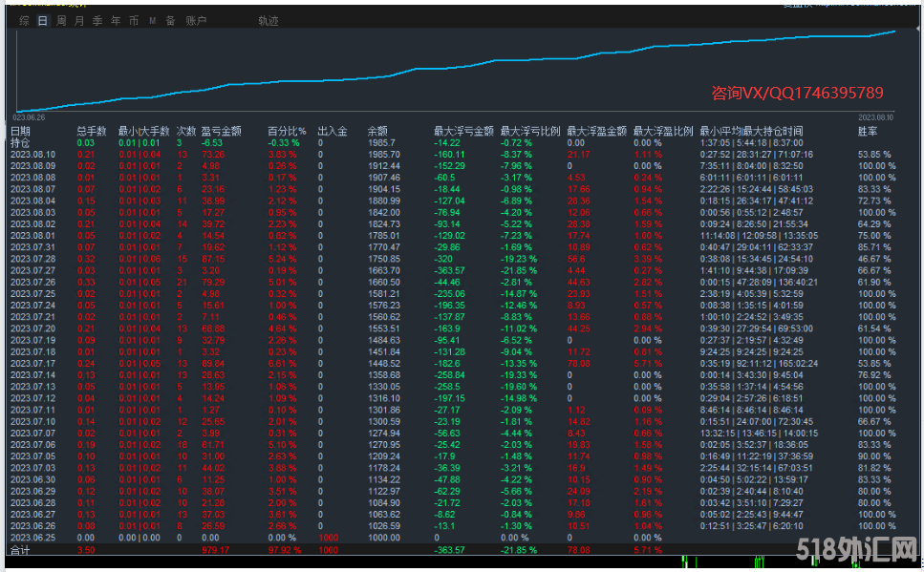Image resolution: width=924 pixels, height=572 pixels.
Task: Click the 盈亏金额 column header
Action: click(220, 131)
